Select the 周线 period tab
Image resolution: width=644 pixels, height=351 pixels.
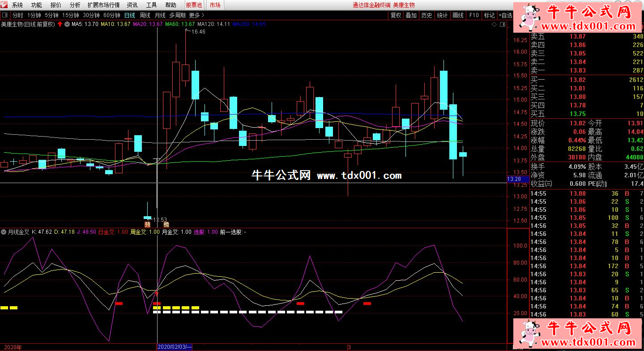point(145,15)
